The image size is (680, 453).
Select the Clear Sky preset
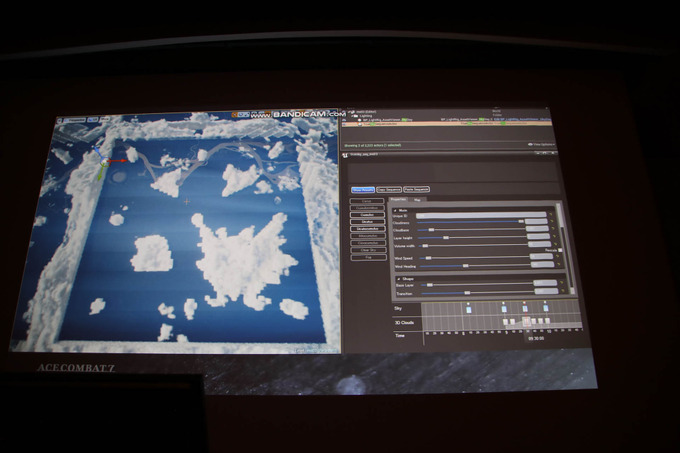point(368,250)
